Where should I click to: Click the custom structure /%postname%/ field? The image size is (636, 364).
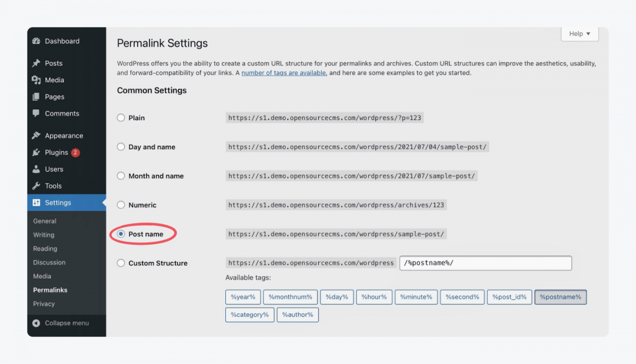[485, 263]
